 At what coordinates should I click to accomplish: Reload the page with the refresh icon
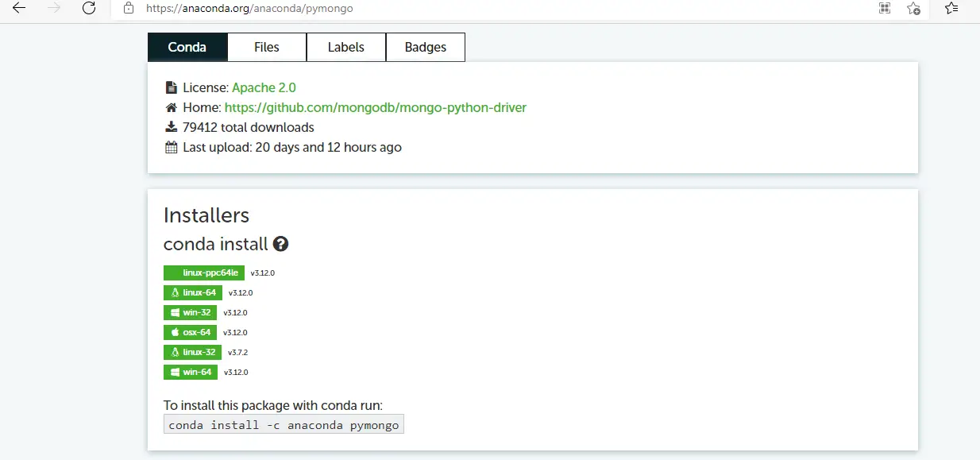click(89, 8)
